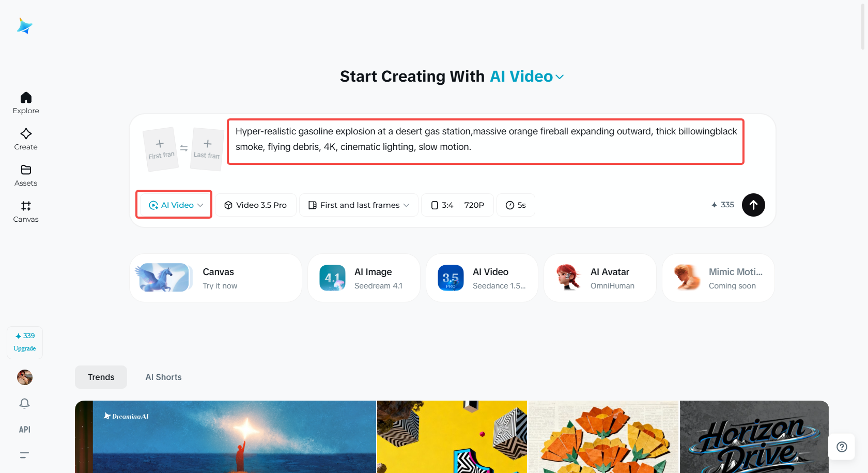Viewport: 868px width, 473px height.
Task: Open the First and last frames dropdown
Action: 359,205
